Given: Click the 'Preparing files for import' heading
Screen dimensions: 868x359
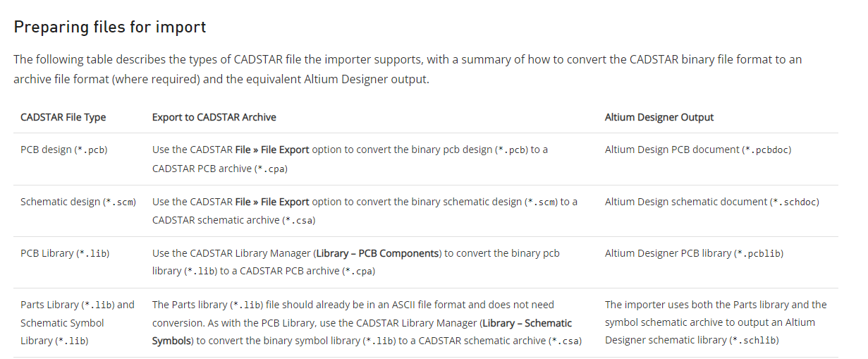Looking at the screenshot, I should (x=110, y=28).
